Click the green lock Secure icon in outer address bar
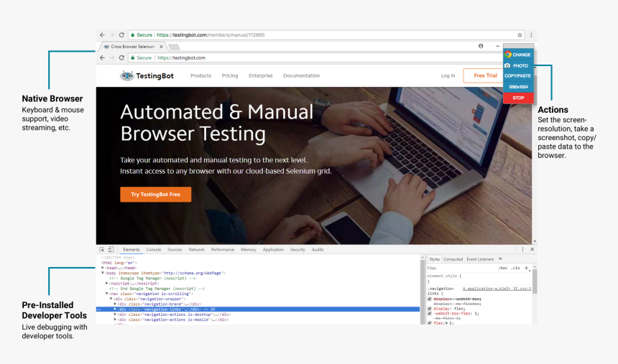 pos(133,35)
